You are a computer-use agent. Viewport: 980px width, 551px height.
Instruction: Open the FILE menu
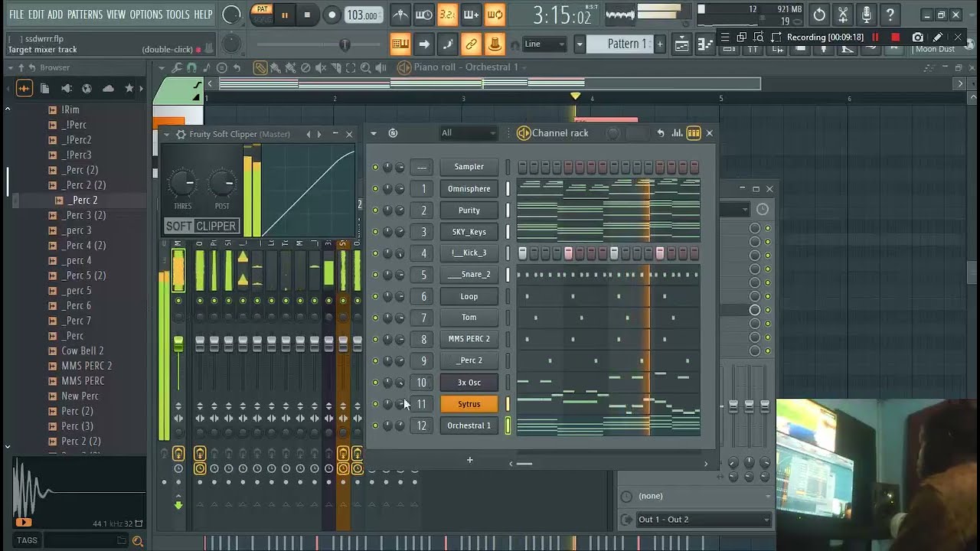pyautogui.click(x=16, y=15)
